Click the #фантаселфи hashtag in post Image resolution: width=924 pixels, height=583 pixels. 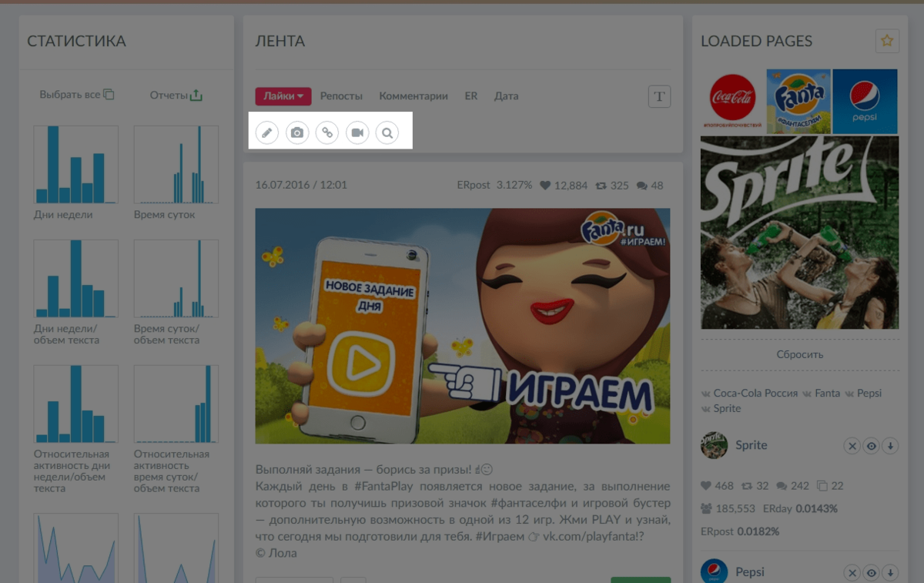coord(530,503)
